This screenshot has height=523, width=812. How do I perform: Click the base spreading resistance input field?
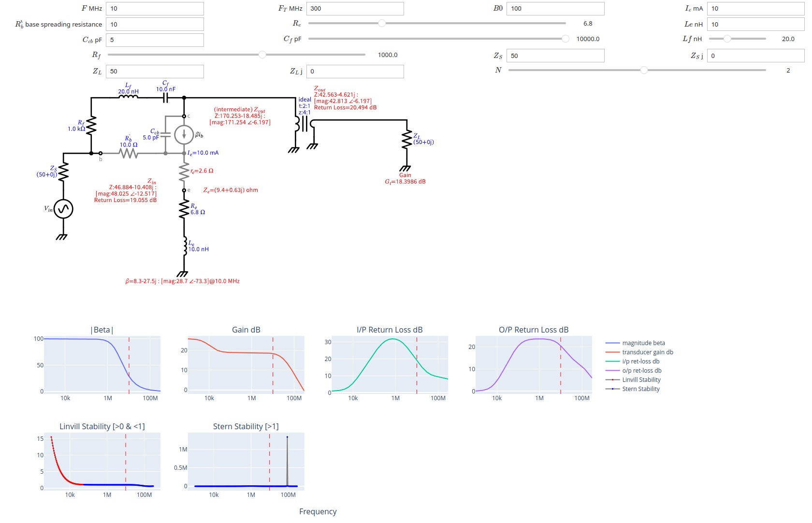coord(155,24)
